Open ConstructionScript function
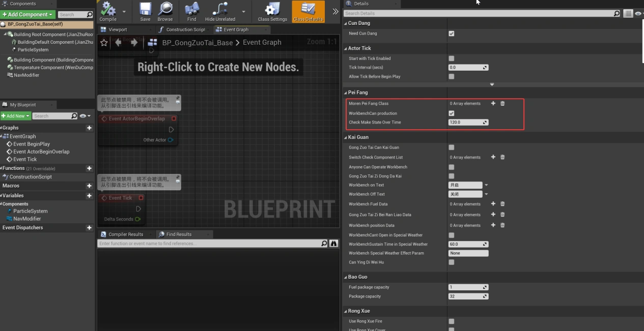644x331 pixels. [31, 177]
